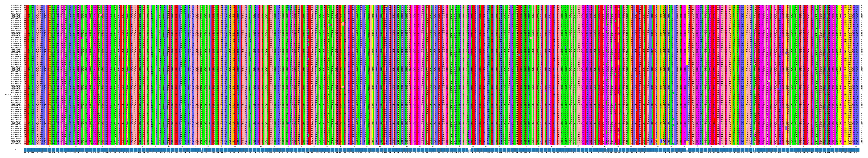Select the GOLGA8M:a0018 row label
The image size is (868, 158).
pos(17,40)
